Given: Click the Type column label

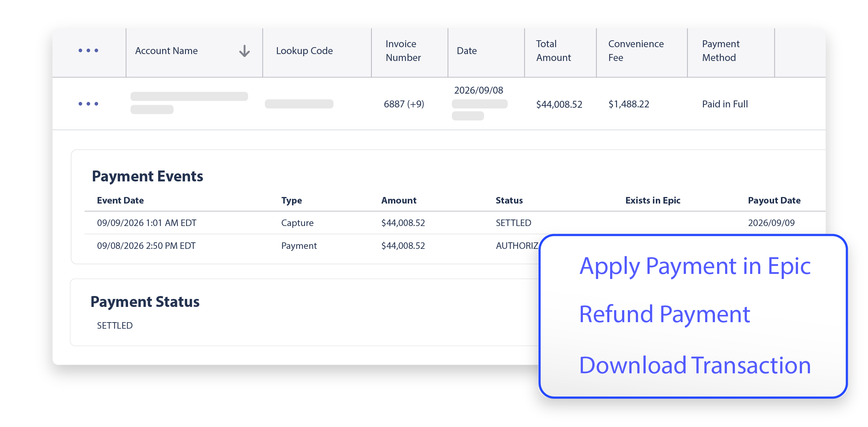Looking at the screenshot, I should point(291,201).
